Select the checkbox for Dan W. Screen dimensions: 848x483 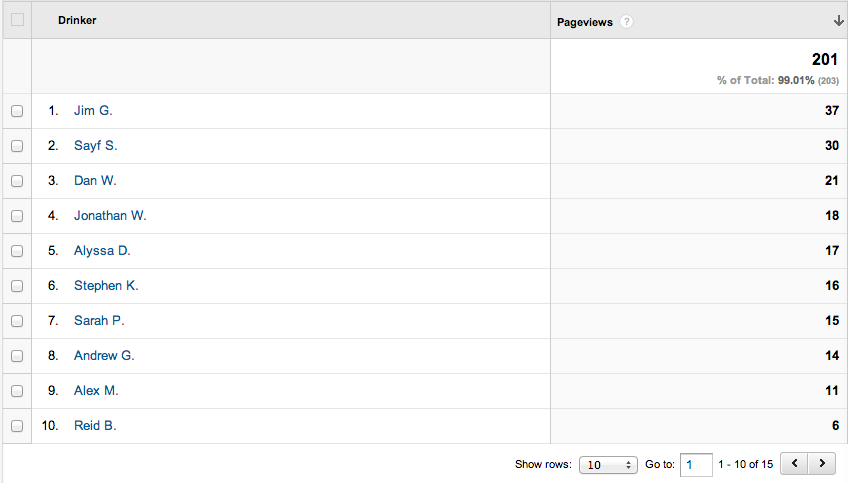(x=17, y=181)
